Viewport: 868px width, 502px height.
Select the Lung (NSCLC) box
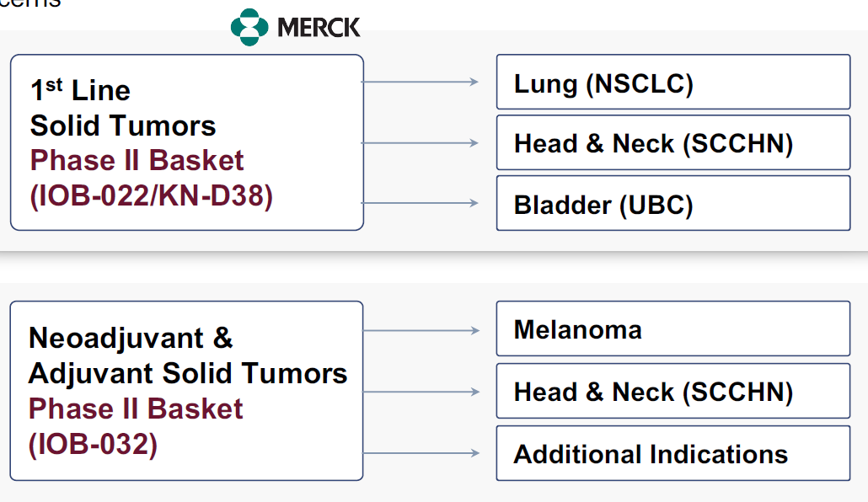pos(672,83)
